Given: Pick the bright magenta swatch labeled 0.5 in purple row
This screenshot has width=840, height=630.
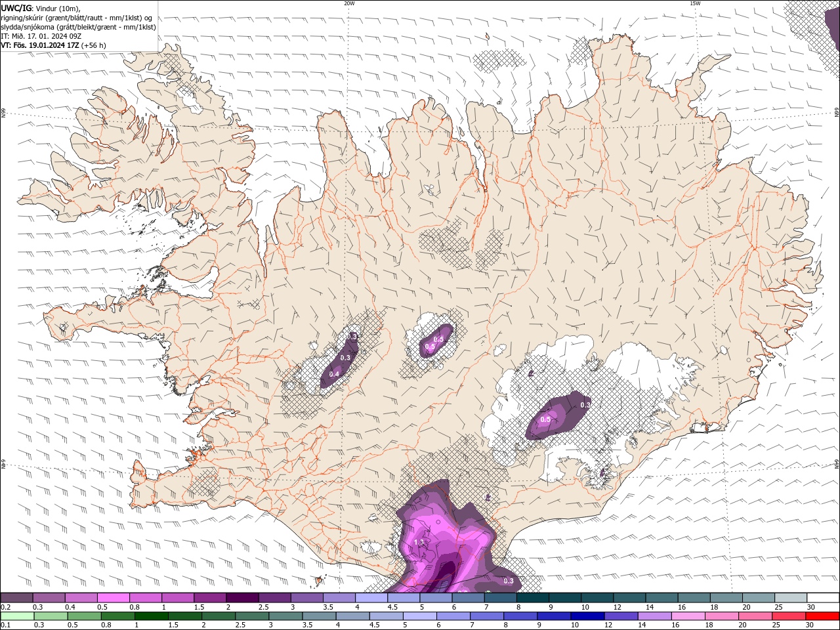Looking at the screenshot, I should 113,598.
